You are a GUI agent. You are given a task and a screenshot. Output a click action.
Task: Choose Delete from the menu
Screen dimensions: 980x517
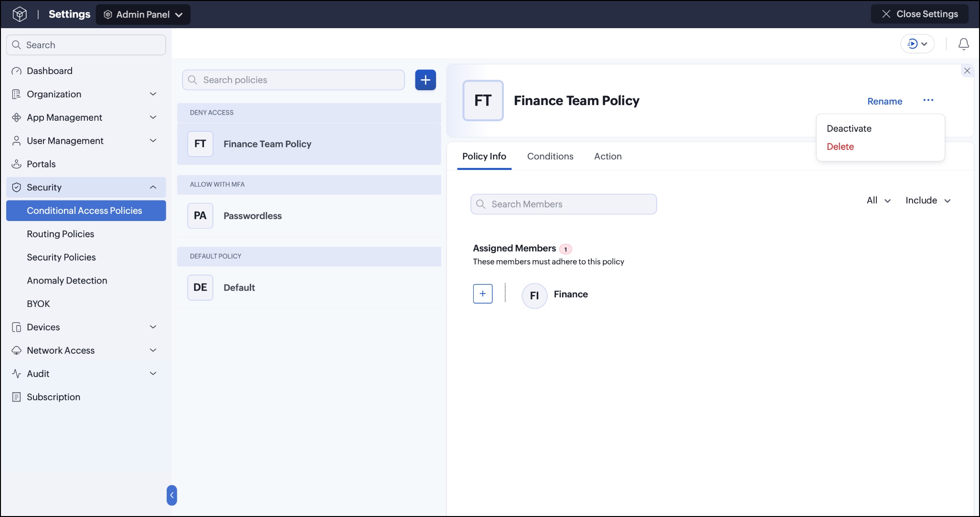(840, 147)
